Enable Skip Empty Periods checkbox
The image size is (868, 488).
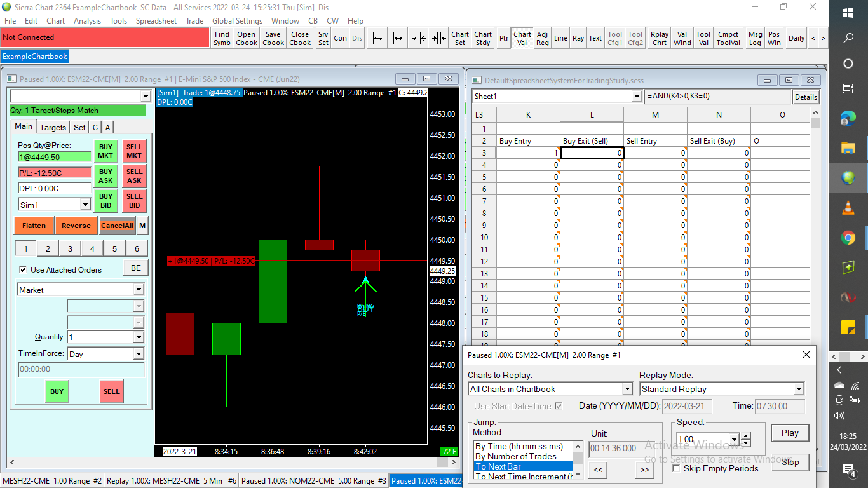tap(677, 469)
